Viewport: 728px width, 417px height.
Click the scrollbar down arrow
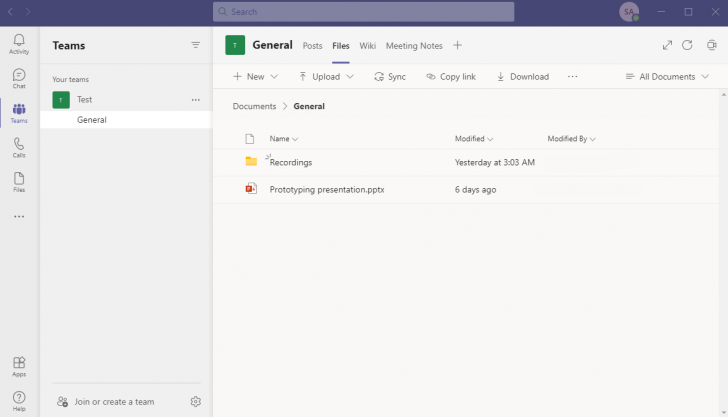(723, 412)
